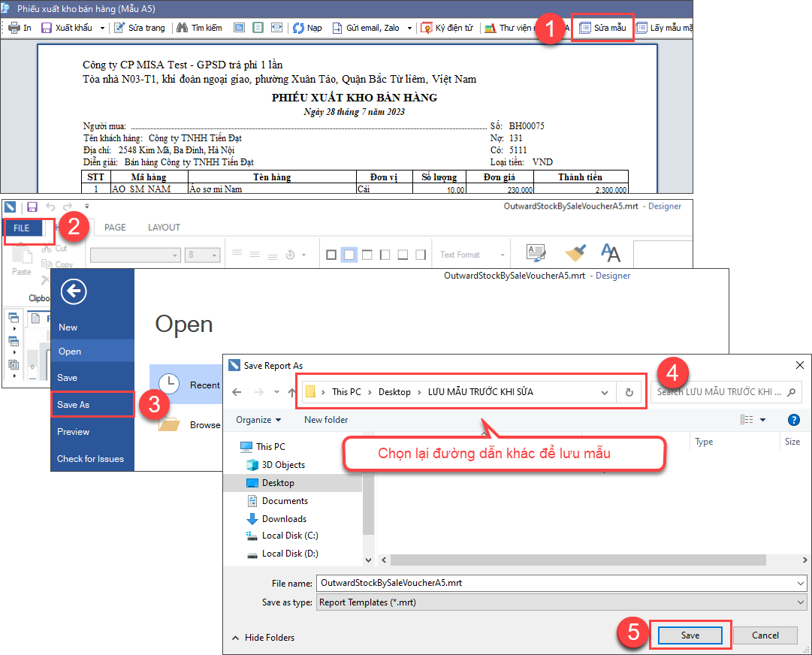Select Downloads in the navigation tree

[x=284, y=519]
